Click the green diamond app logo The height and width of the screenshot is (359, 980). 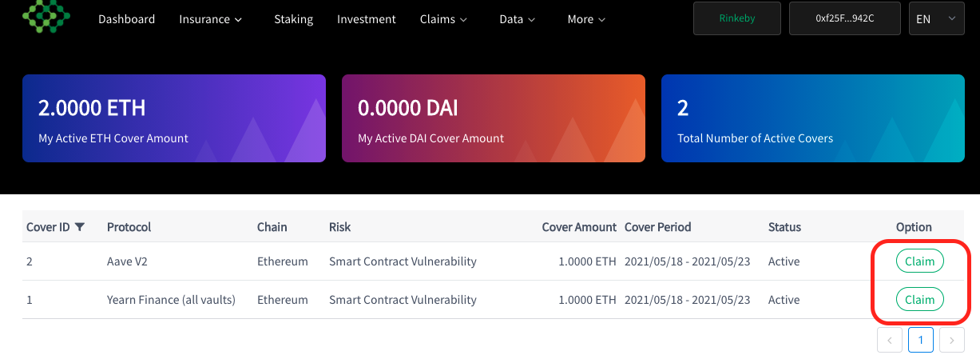click(46, 15)
